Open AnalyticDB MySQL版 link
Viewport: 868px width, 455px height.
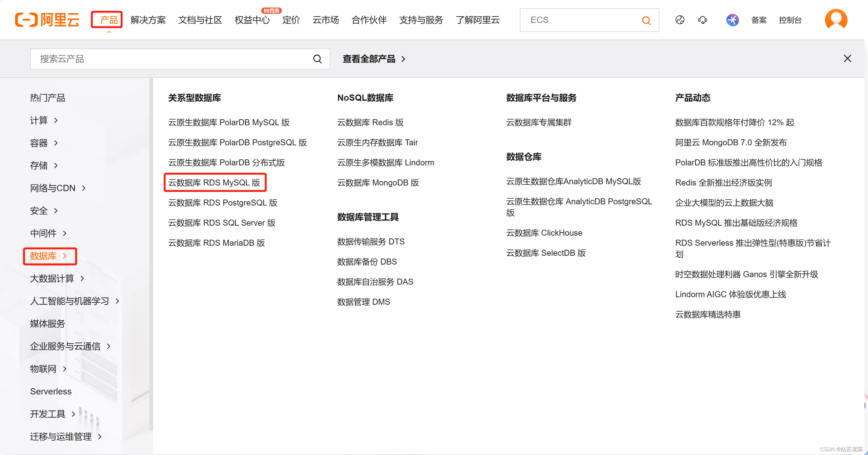574,181
